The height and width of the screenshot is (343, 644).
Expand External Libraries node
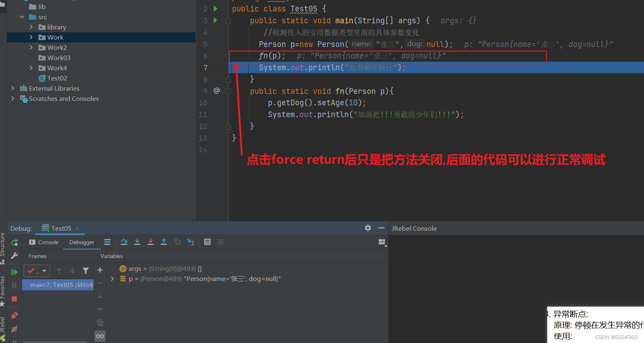(13, 88)
